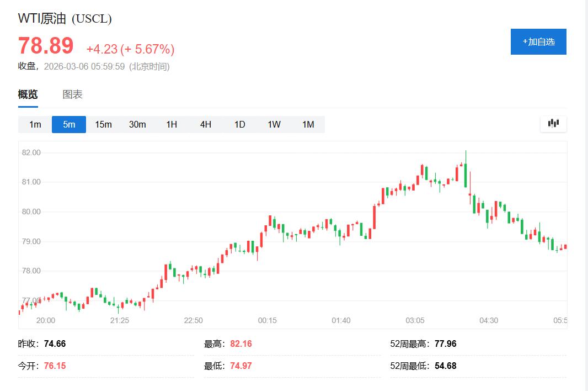
Task: Change to the 1W weekly view
Action: pos(274,124)
